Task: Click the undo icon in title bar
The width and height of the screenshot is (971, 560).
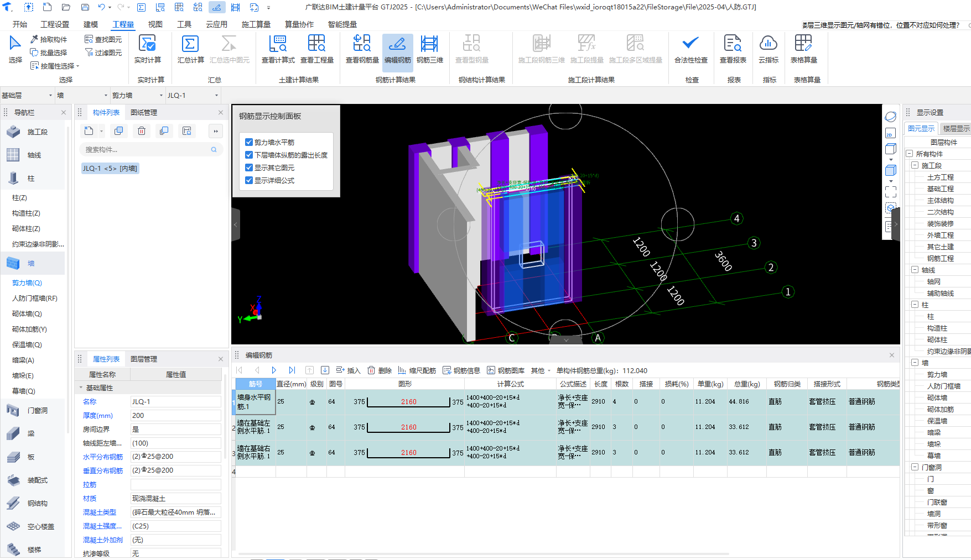Action: 101,7
